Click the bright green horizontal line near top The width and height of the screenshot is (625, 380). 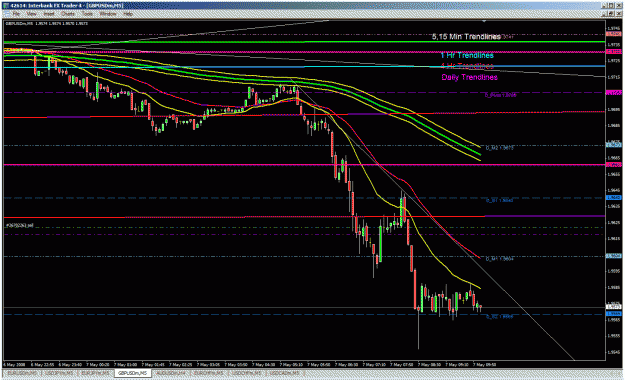point(305,41)
